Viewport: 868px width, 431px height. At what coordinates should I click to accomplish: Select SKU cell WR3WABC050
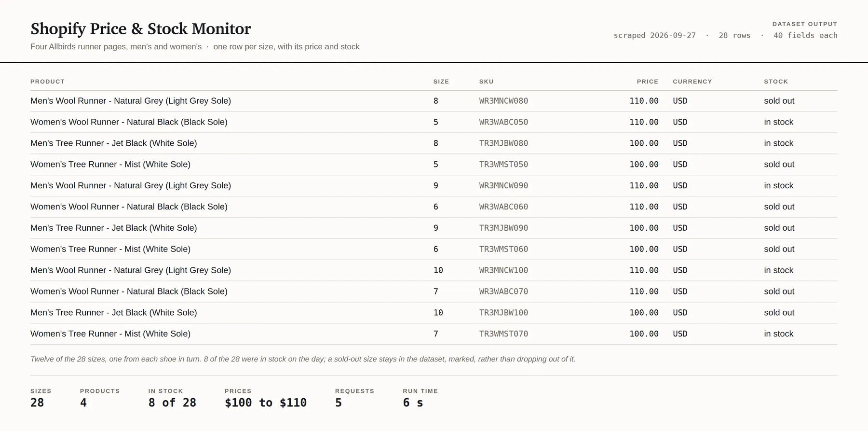[x=503, y=122]
